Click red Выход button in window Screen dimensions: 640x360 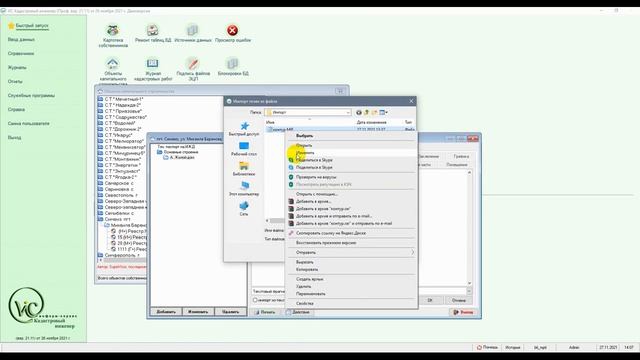[x=463, y=312]
